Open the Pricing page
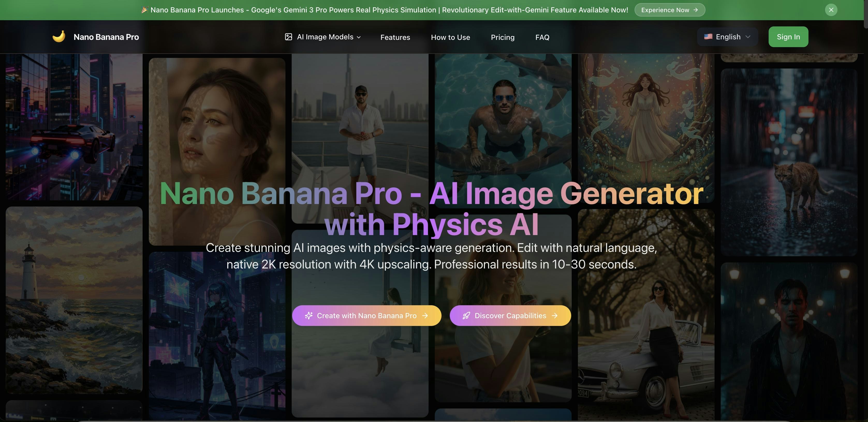868x422 pixels. click(x=503, y=37)
